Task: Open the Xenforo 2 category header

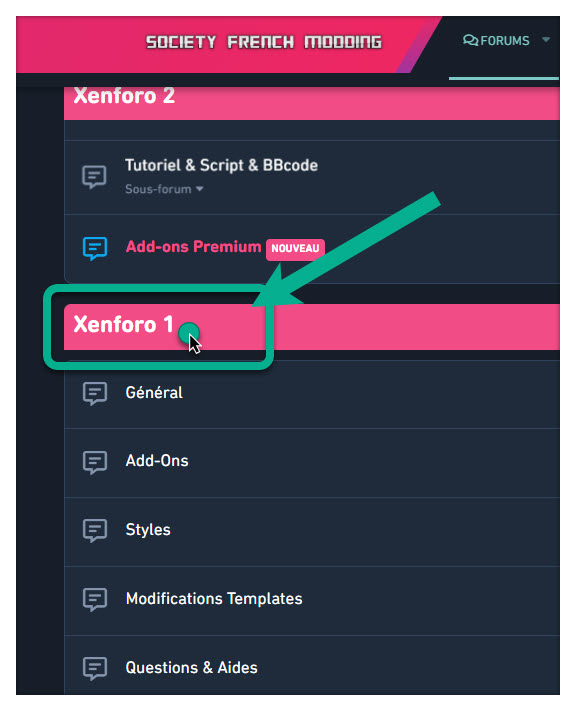Action: click(124, 96)
